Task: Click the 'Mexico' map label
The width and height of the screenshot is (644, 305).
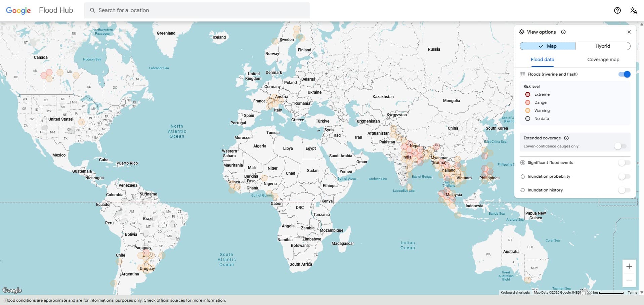Action: 59,155
